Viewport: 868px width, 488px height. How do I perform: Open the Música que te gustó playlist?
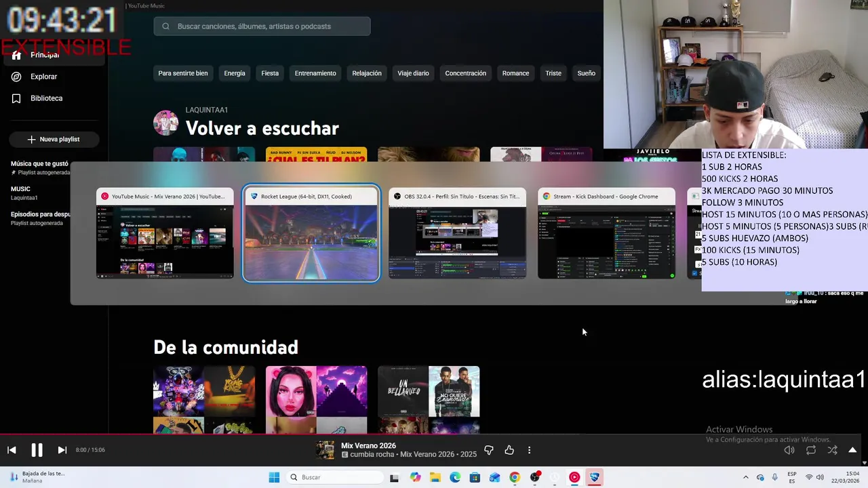click(39, 167)
